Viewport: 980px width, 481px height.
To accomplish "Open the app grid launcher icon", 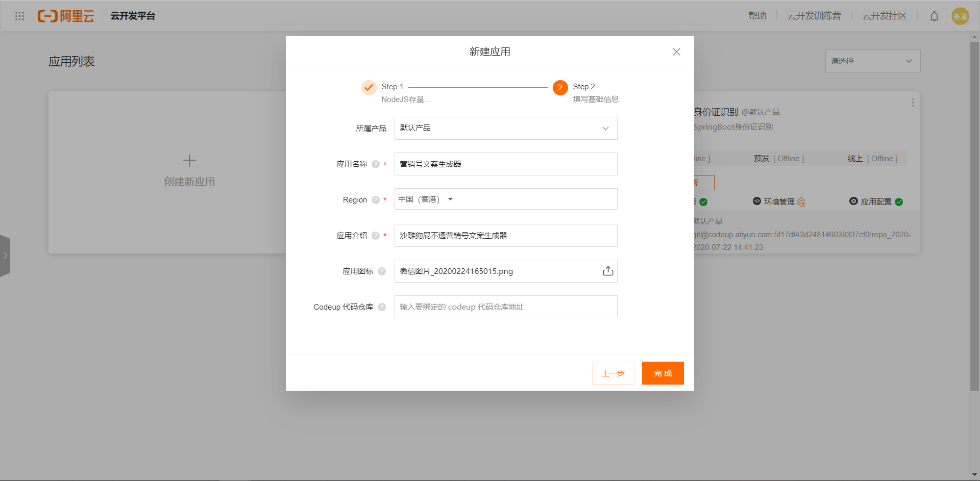I will click(x=19, y=16).
